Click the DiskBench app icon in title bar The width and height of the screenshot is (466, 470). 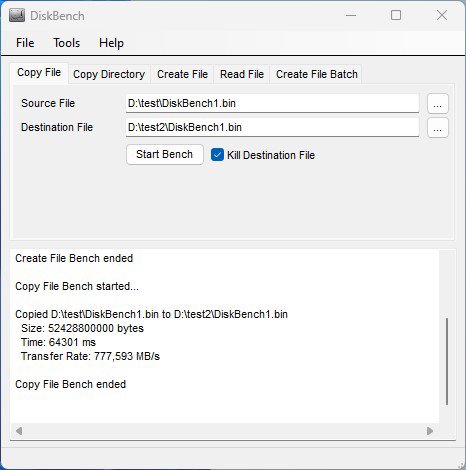point(17,15)
